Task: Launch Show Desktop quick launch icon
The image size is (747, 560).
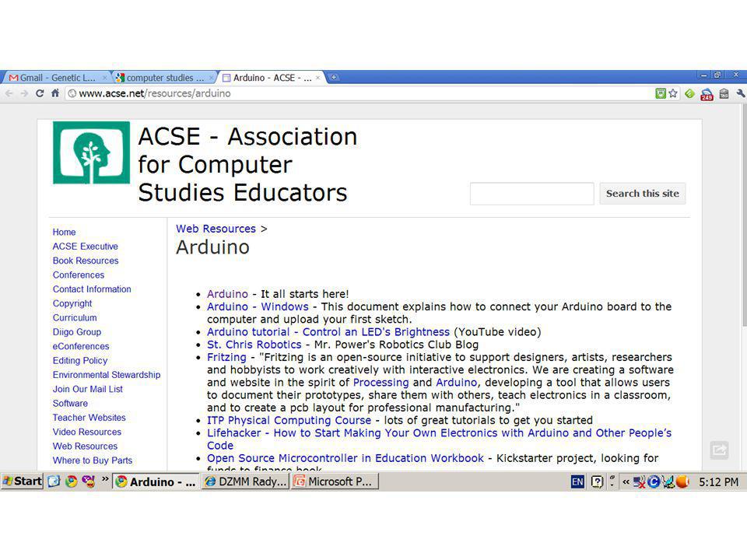Action: coord(54,481)
